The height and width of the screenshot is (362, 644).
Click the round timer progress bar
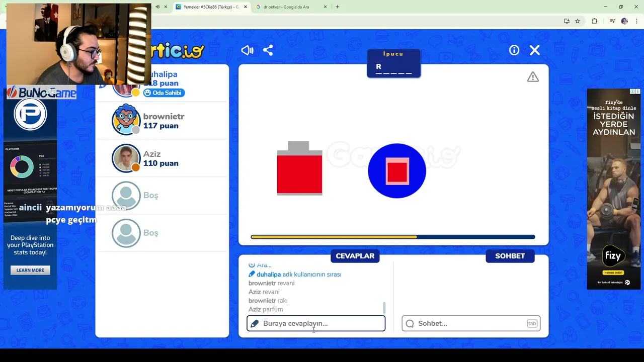point(393,237)
